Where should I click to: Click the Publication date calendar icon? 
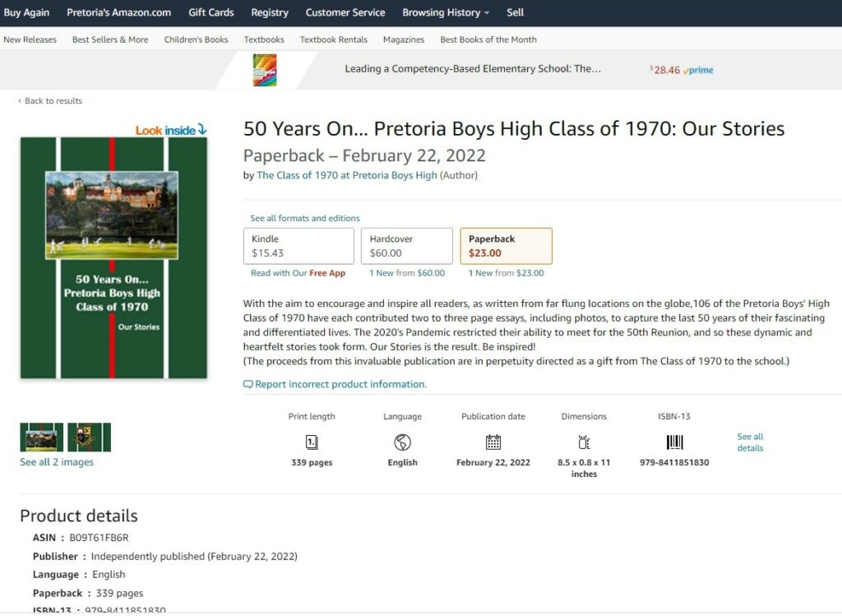493,442
